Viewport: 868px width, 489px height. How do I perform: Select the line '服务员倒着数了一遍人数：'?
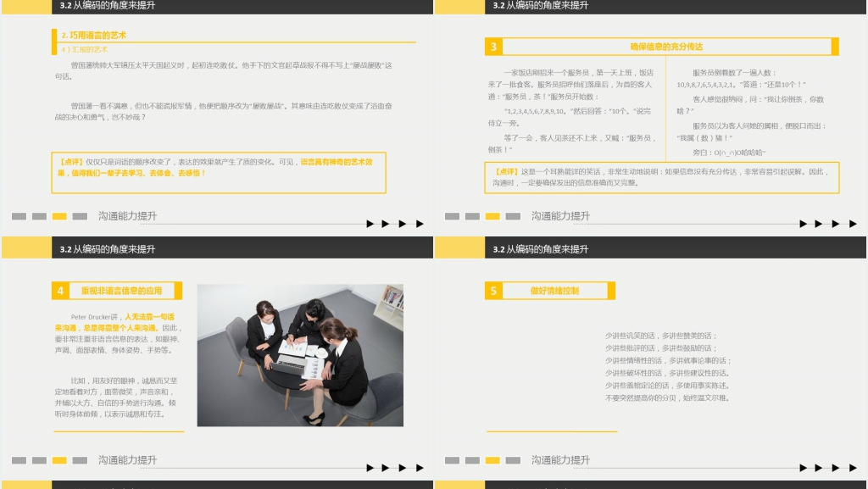click(x=734, y=73)
